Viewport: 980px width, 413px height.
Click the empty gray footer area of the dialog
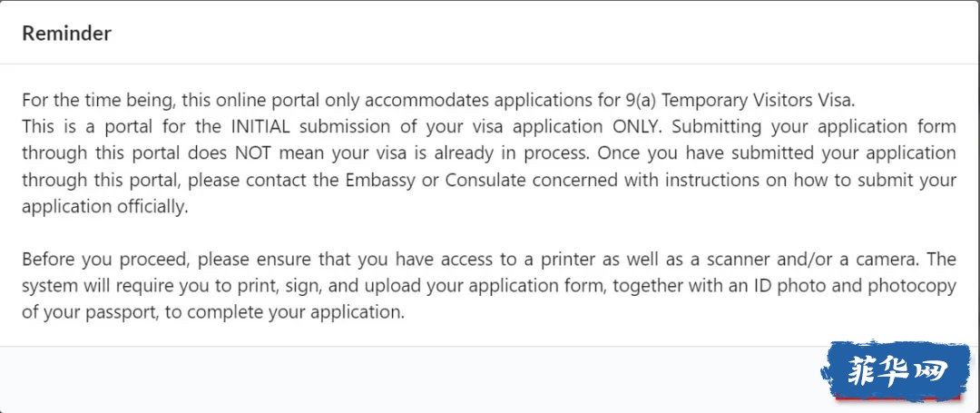407,379
